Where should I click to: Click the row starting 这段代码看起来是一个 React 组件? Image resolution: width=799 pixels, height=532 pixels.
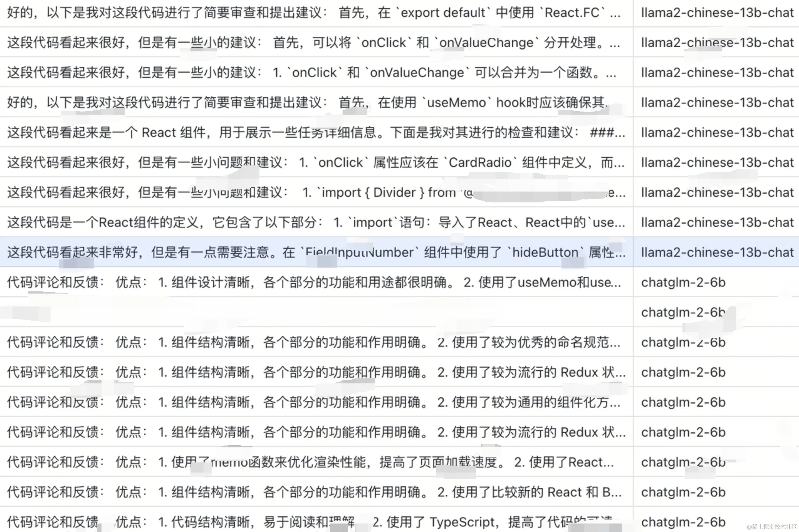point(314,132)
